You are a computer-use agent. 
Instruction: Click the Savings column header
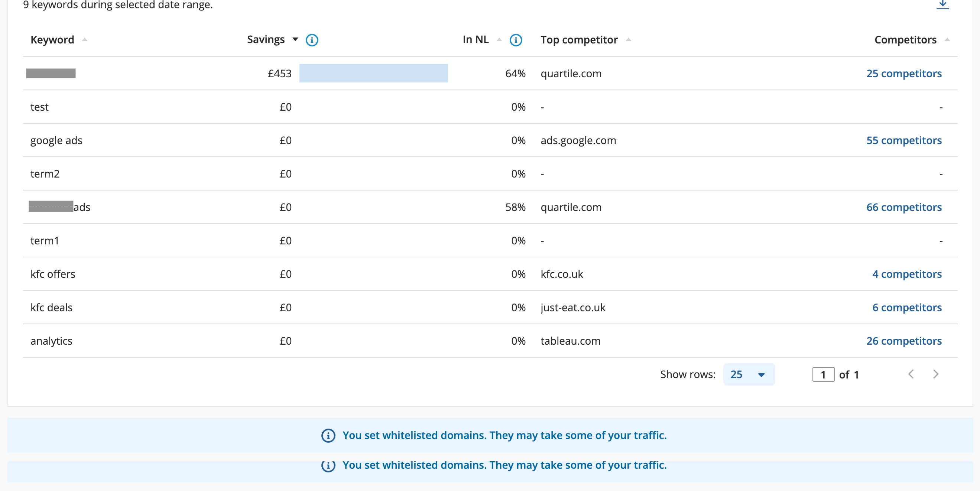pos(266,39)
